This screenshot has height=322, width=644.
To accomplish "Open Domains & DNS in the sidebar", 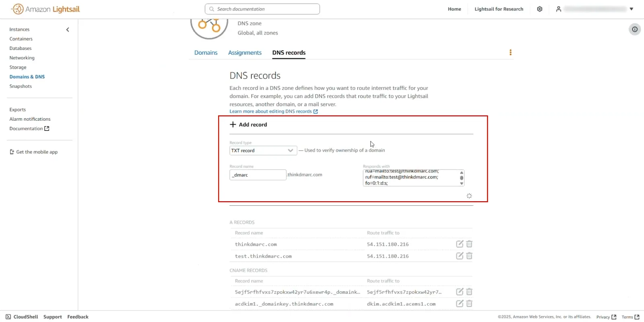I will coord(27,77).
